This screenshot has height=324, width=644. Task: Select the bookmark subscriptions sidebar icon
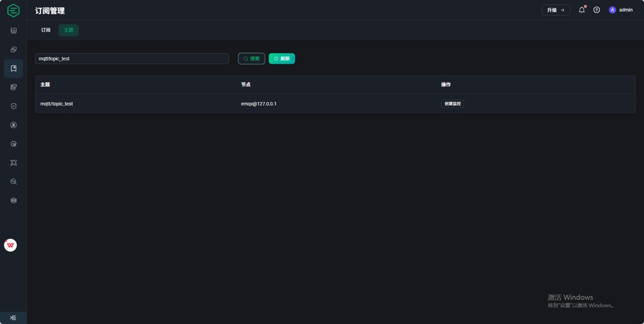click(14, 68)
